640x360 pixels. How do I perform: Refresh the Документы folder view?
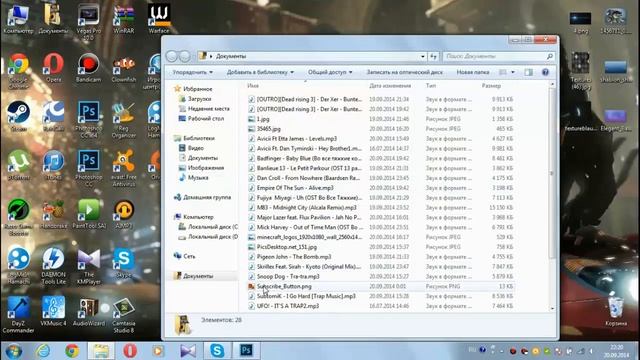pyautogui.click(x=433, y=56)
